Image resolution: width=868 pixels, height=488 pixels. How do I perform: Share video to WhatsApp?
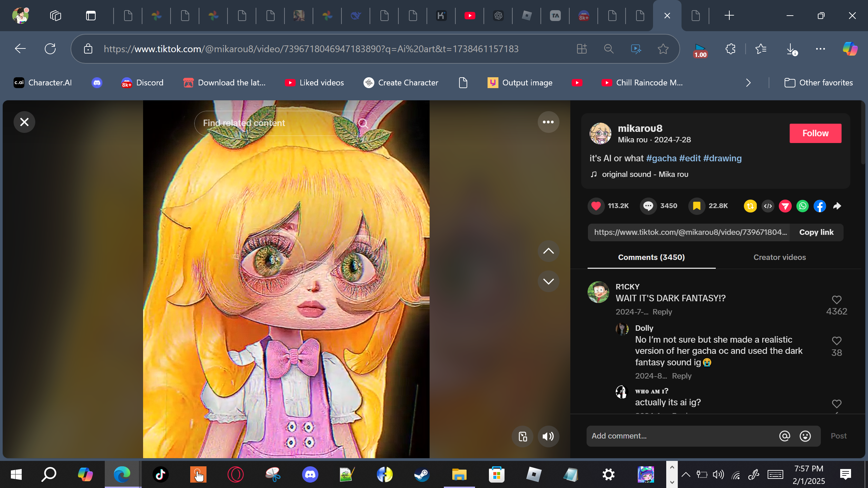pyautogui.click(x=802, y=206)
